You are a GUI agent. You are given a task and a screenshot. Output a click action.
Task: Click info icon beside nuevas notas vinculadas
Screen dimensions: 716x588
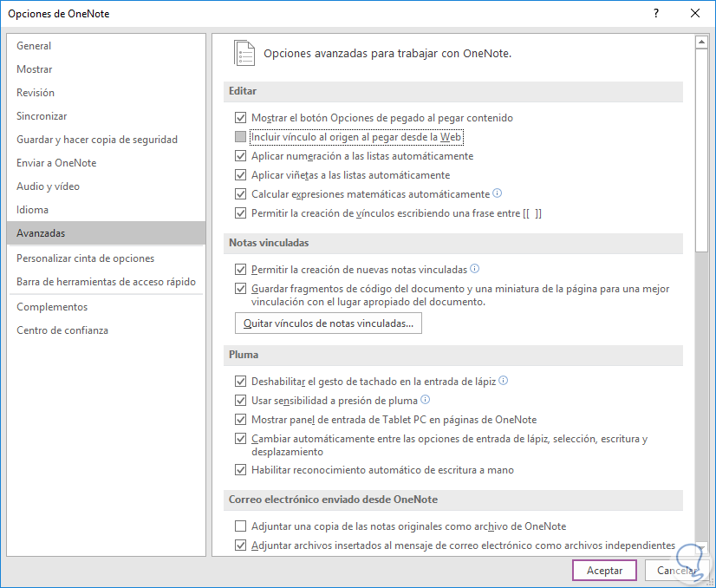pos(474,269)
